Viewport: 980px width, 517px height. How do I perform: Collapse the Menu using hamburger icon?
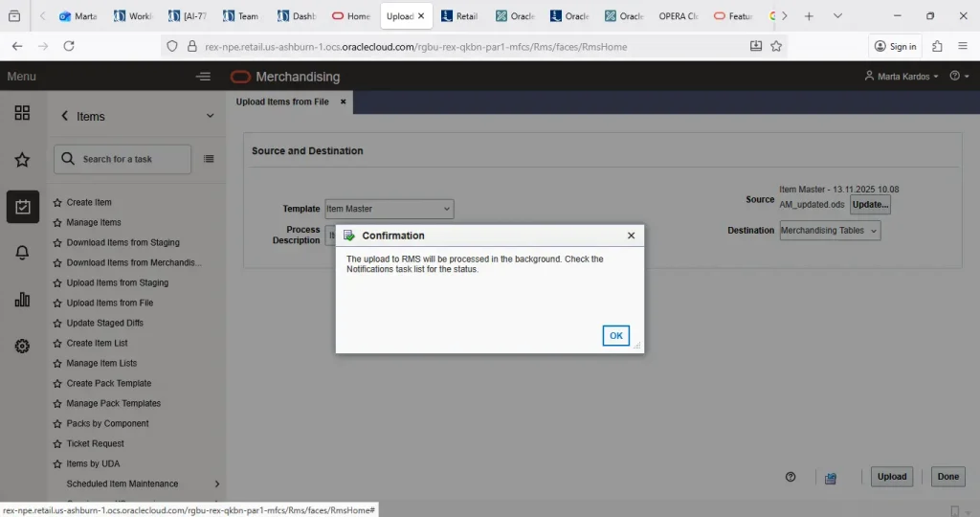coord(202,77)
